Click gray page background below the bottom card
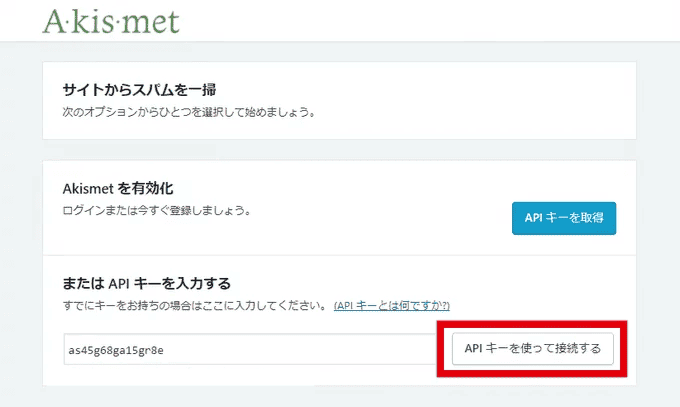The image size is (680, 407). (x=339, y=397)
